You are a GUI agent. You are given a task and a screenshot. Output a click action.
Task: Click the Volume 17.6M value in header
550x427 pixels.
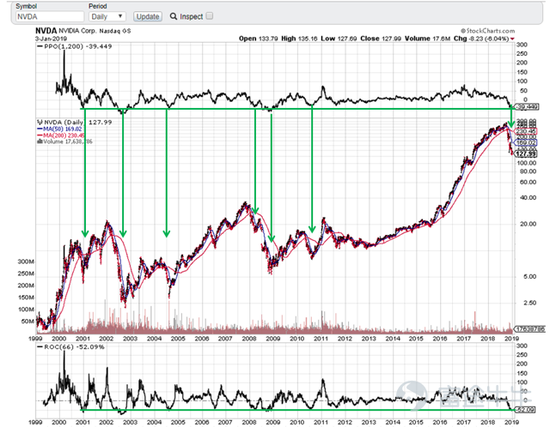(x=427, y=39)
